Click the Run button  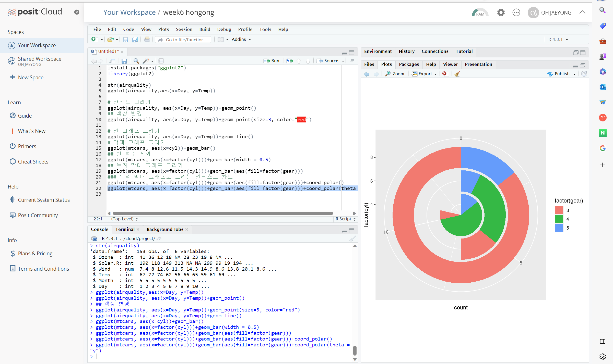click(x=272, y=61)
